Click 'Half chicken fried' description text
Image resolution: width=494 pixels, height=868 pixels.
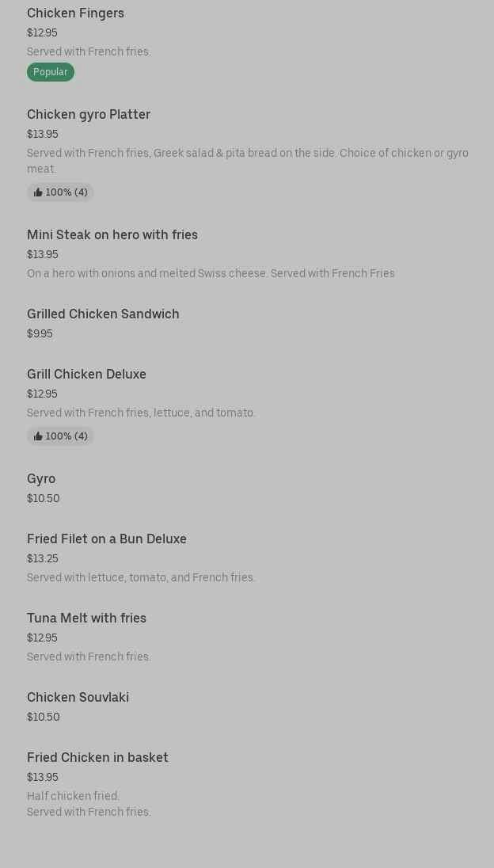coord(73,796)
